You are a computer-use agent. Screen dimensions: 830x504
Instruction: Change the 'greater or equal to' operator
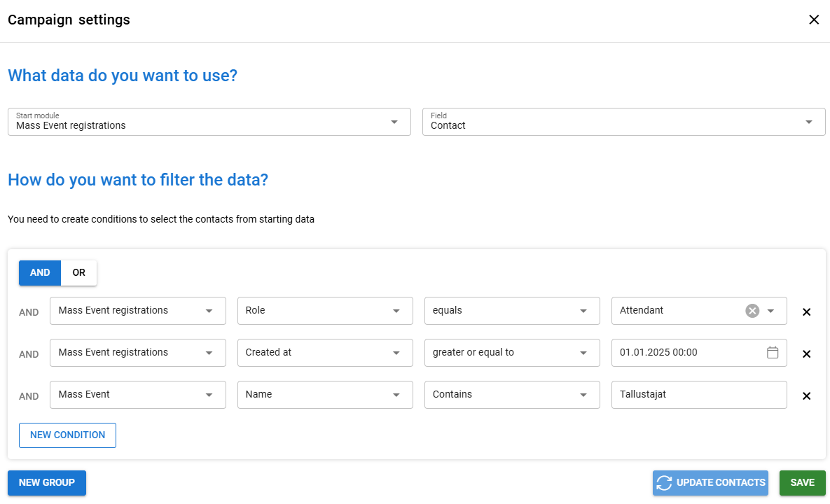click(512, 353)
